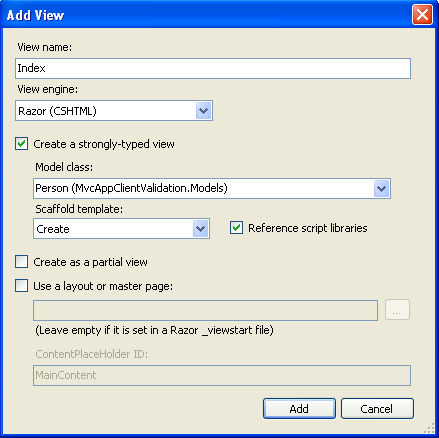Expand the Model class dropdown arrow

click(381, 188)
